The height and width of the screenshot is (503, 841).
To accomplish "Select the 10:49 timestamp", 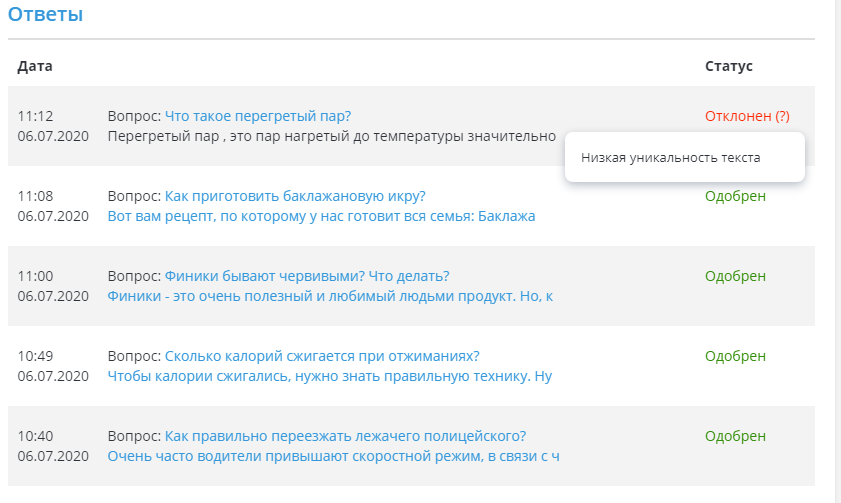I will (x=35, y=356).
